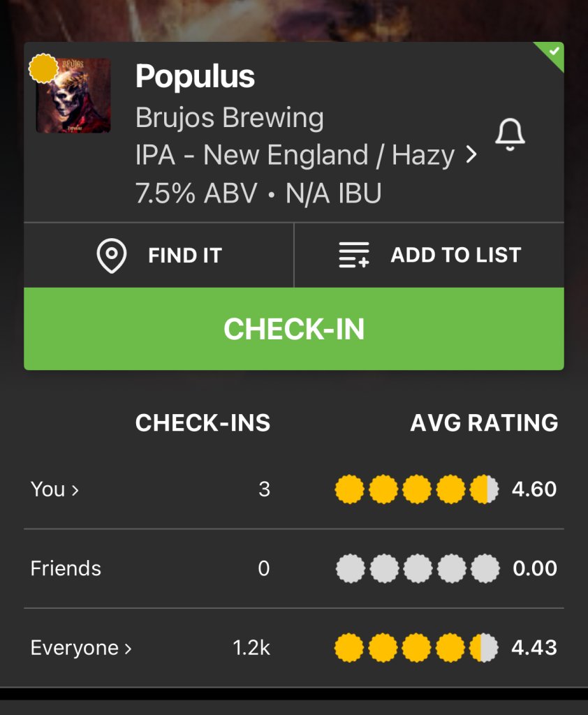Tap your check-in count of 3
The width and height of the screenshot is (588, 715).
(264, 489)
